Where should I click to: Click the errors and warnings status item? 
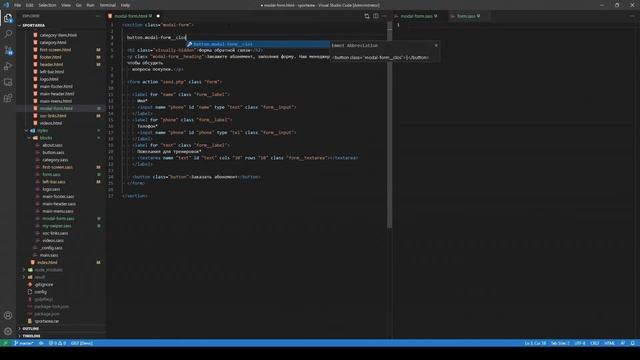click(x=57, y=343)
